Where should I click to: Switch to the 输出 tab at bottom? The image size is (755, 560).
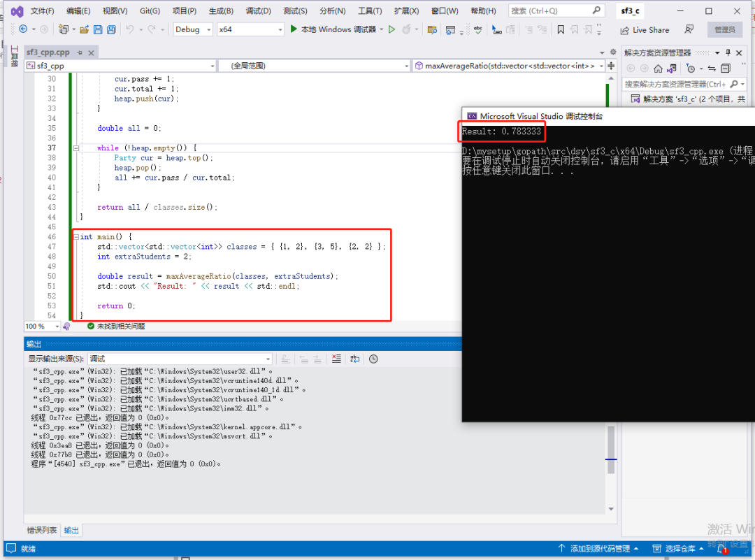71,530
